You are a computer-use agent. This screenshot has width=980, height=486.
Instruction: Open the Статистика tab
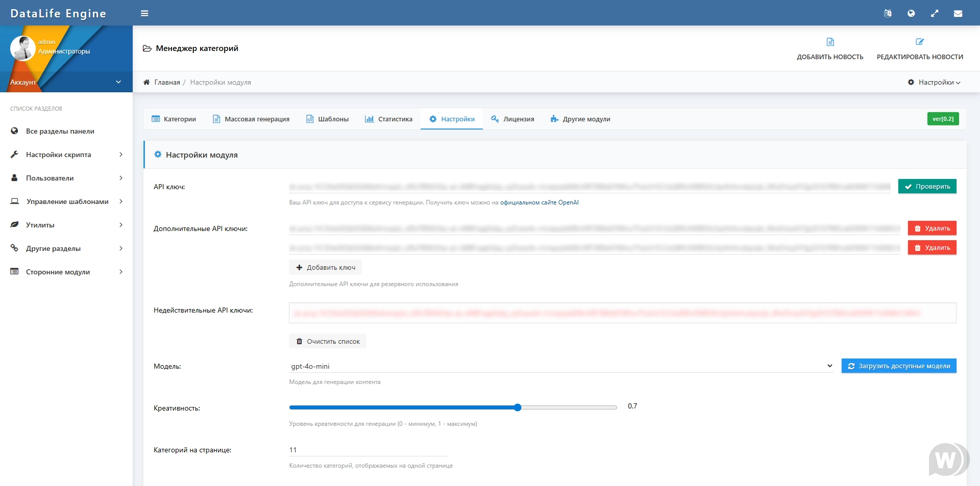click(388, 119)
